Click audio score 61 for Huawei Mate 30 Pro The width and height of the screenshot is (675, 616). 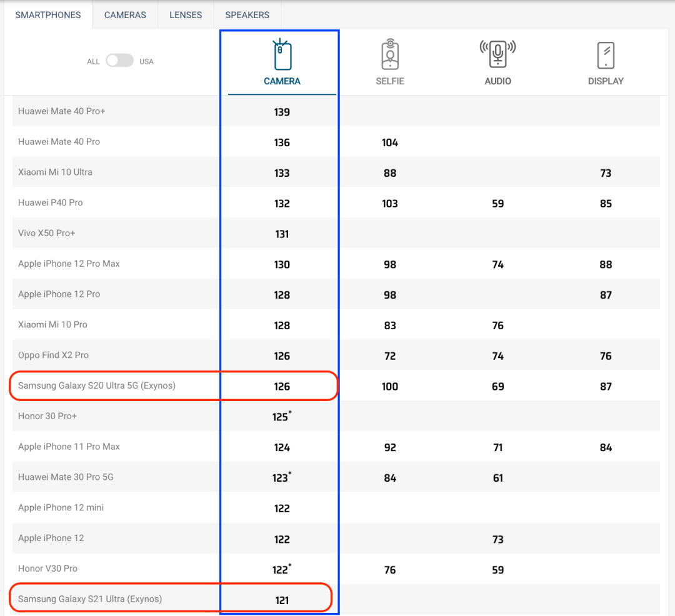click(497, 478)
